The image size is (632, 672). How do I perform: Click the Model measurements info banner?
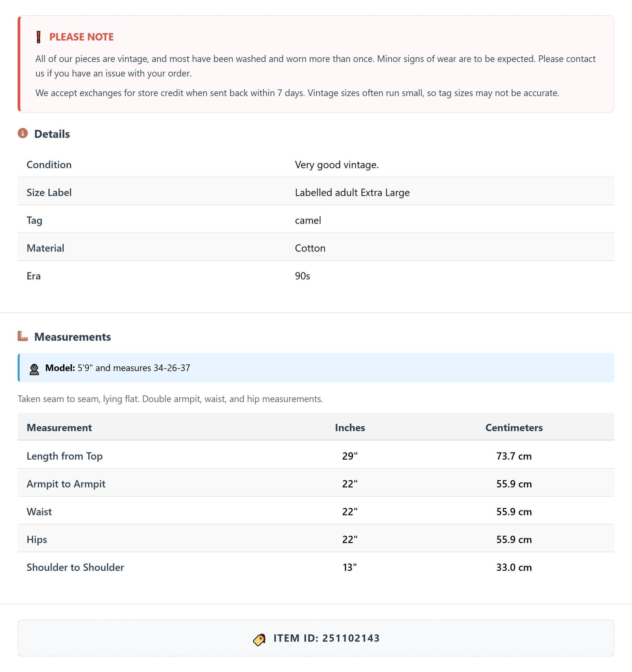pyautogui.click(x=316, y=367)
